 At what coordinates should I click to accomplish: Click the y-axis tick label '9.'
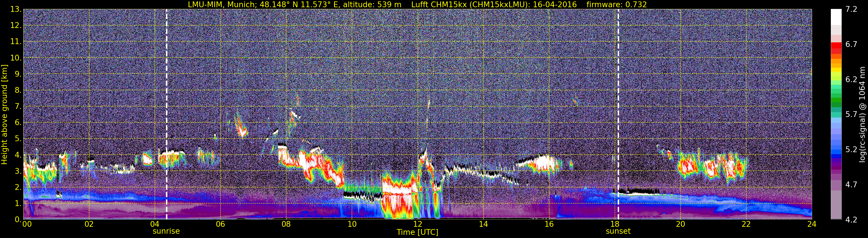pyautogui.click(x=18, y=74)
